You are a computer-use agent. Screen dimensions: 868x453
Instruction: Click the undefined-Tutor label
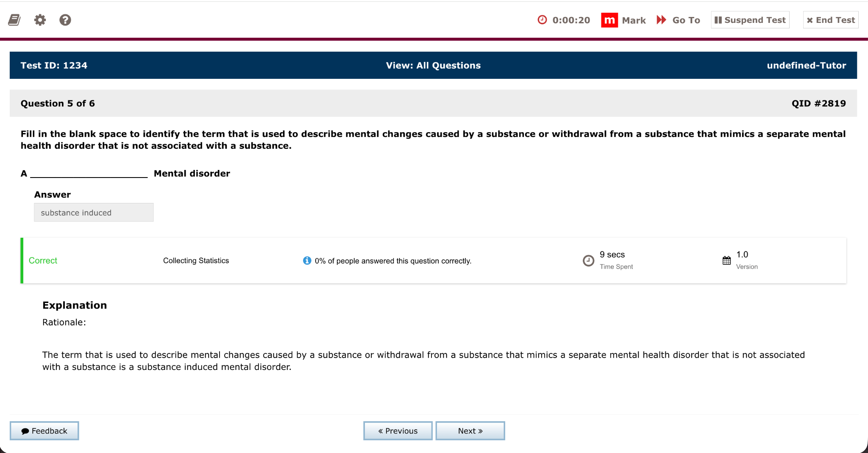click(806, 65)
